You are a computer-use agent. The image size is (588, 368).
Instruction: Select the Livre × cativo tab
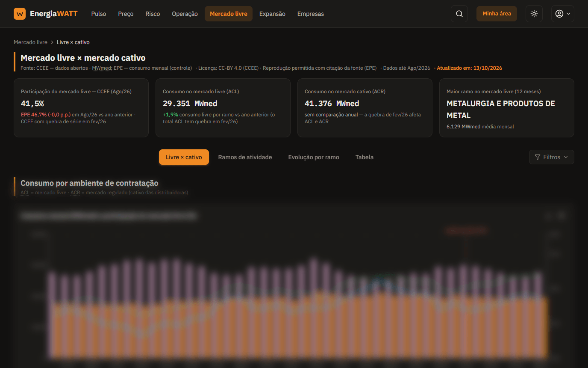point(184,157)
